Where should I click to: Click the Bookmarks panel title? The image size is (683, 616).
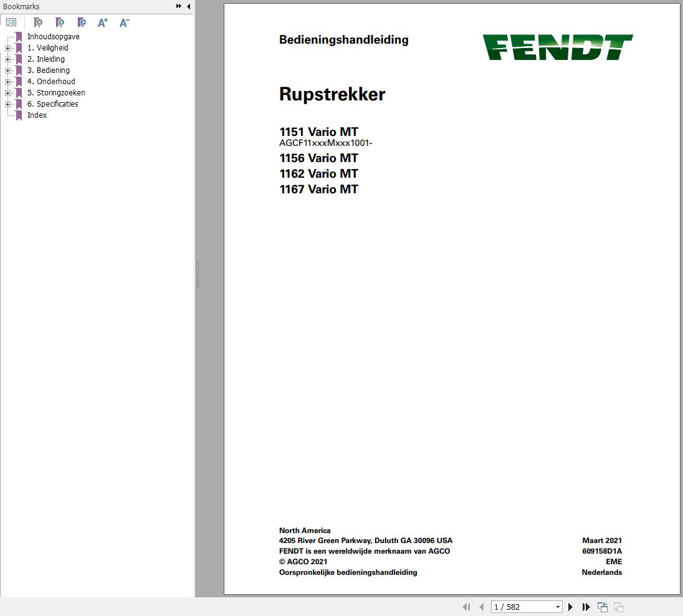[21, 6]
